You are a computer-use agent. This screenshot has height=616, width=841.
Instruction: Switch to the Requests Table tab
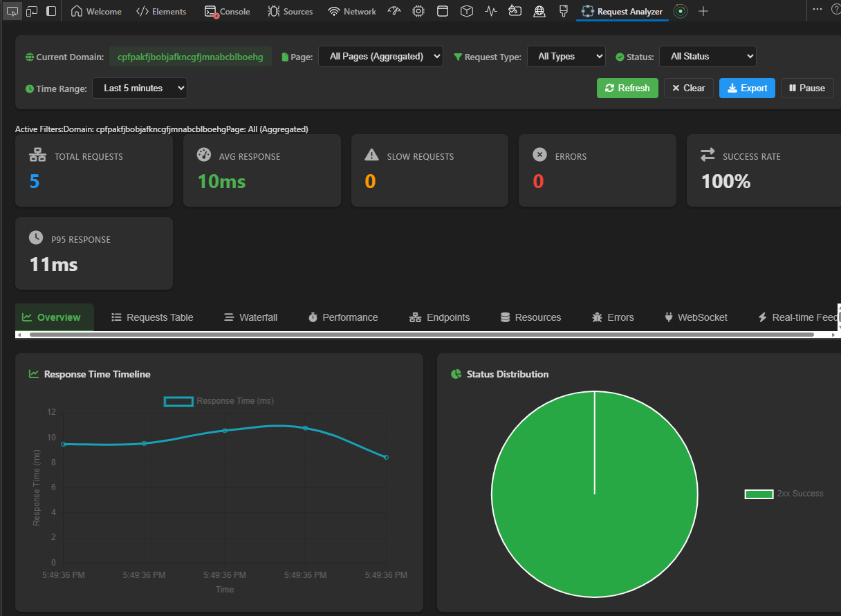(152, 317)
